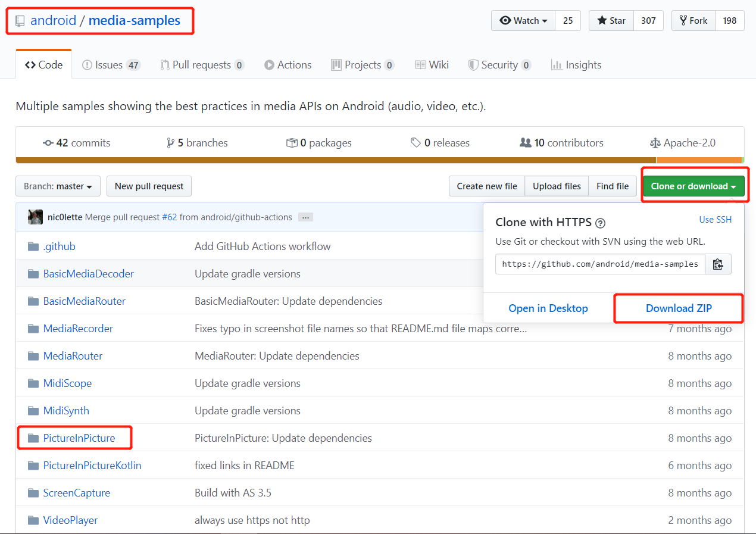Click the help icon next to Clone with HTTPS
756x534 pixels.
click(601, 223)
